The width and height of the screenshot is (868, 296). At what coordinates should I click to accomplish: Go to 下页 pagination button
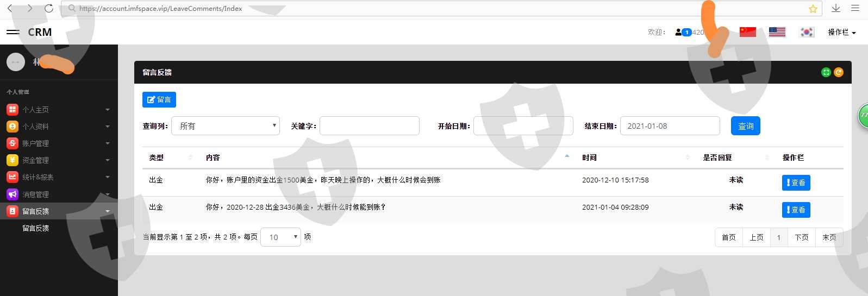click(x=802, y=237)
